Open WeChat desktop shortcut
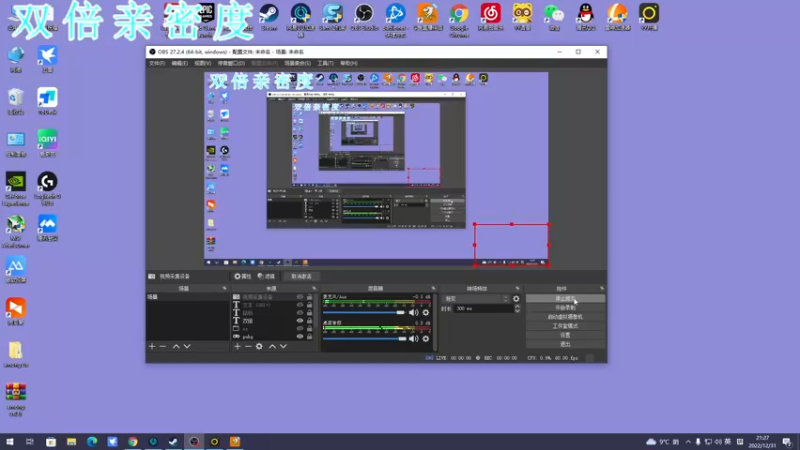This screenshot has width=800, height=450. [x=554, y=17]
